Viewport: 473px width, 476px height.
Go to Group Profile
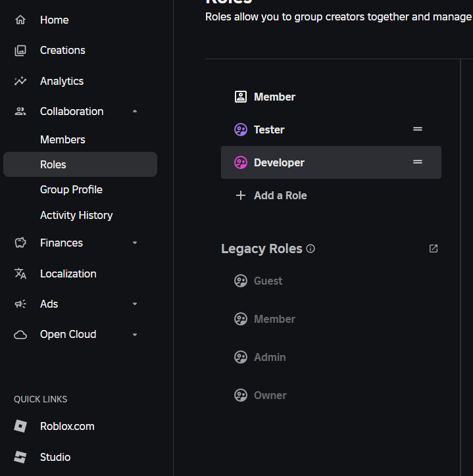coord(71,189)
